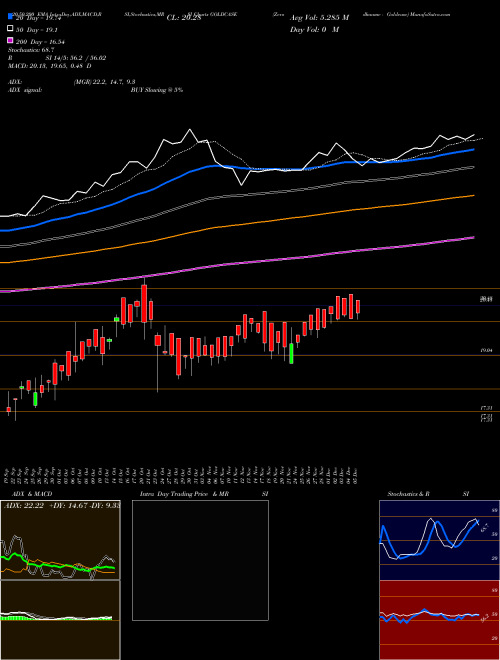
Task: Click the white 50 Day EMA legend swatch
Action: pyautogui.click(x=10, y=29)
